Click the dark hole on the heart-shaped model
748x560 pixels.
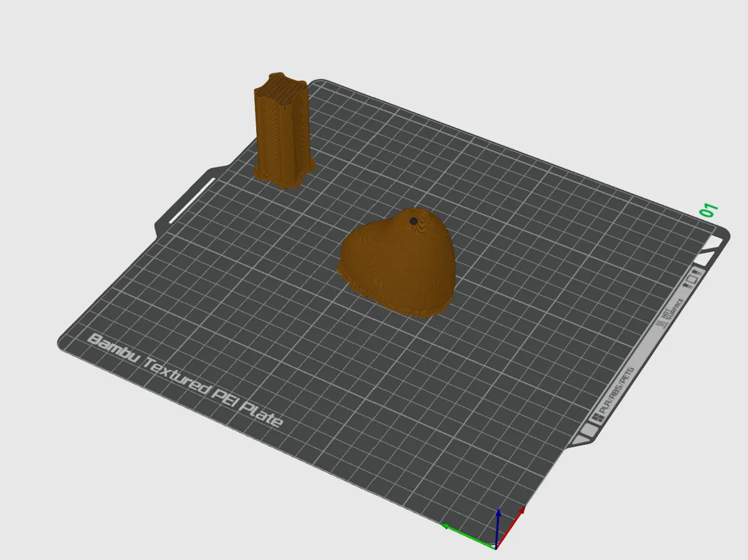(413, 222)
